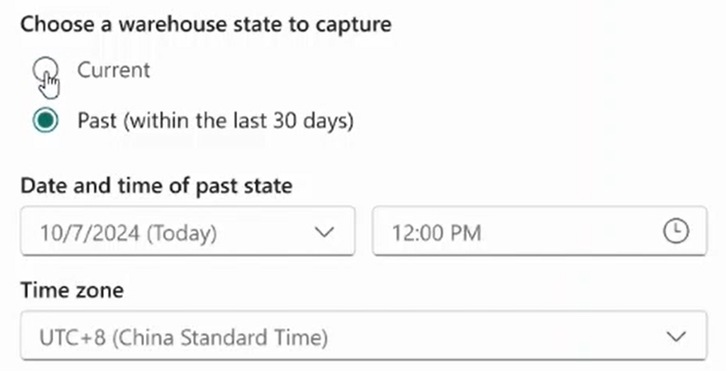Click blank space inside time zone combo box
726x371 pixels.
495,336
